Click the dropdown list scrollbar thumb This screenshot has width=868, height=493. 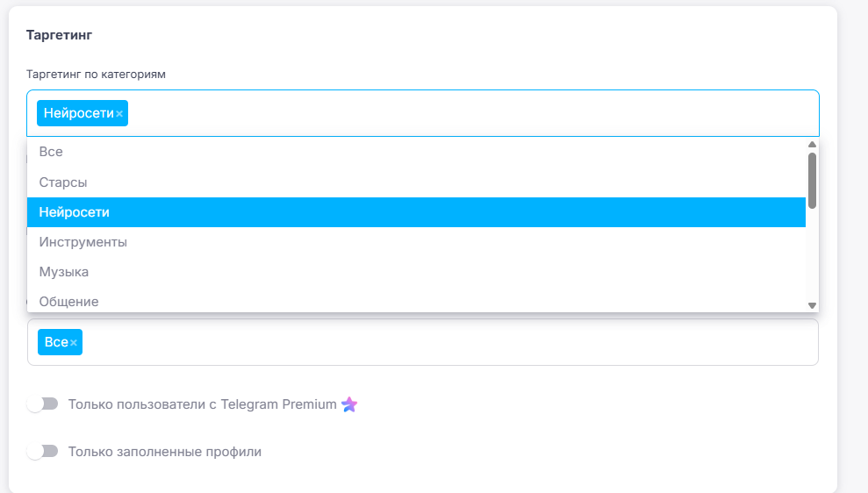pos(812,180)
